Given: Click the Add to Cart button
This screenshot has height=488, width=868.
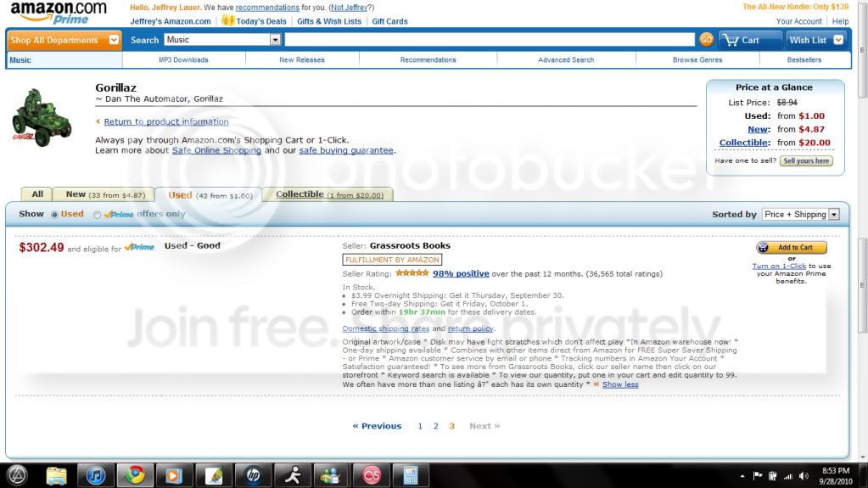Looking at the screenshot, I should [791, 248].
